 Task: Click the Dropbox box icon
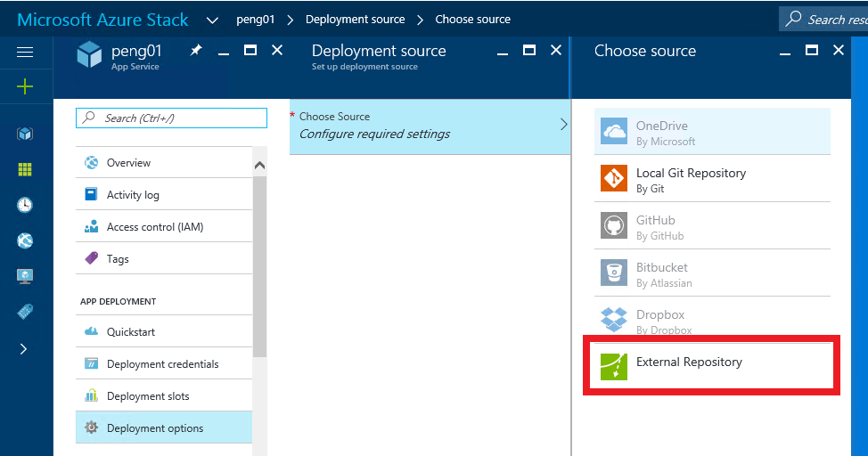614,320
